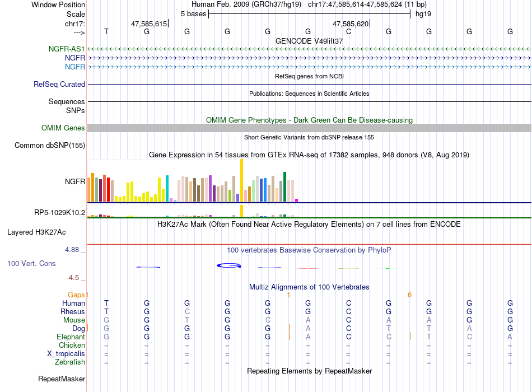Click the tallest yellow bar in NGFR chart

[x=241, y=180]
